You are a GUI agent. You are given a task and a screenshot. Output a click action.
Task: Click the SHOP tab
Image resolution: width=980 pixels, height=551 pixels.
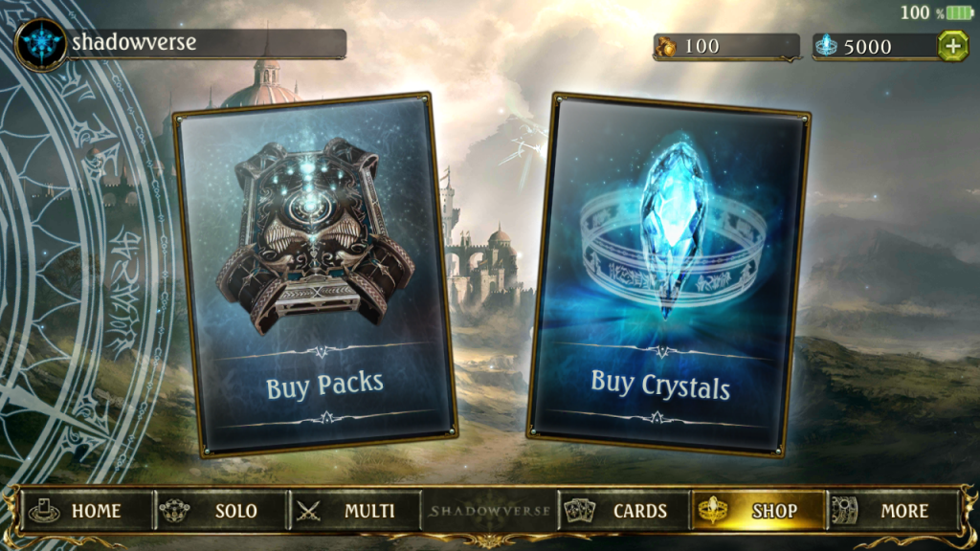(758, 511)
